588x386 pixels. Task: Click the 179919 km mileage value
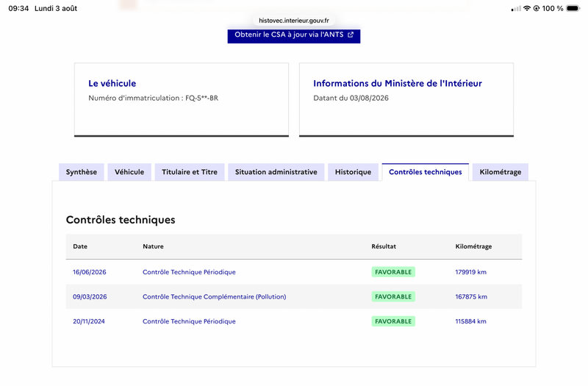click(x=470, y=272)
